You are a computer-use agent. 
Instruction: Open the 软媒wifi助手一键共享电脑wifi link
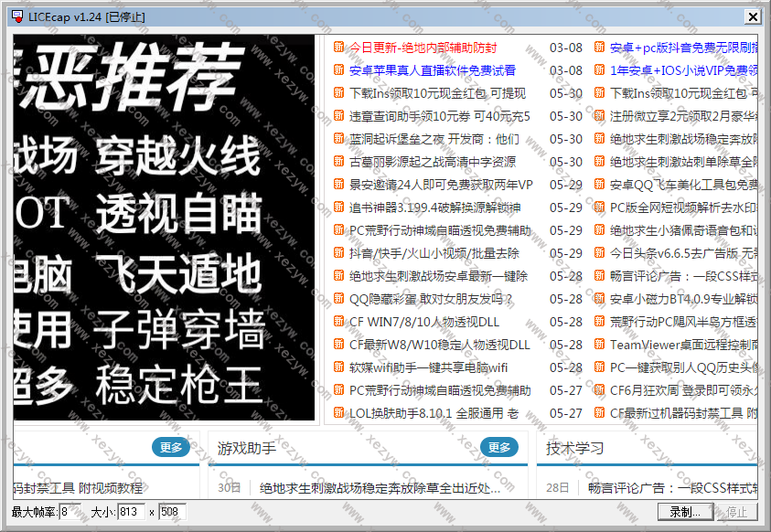pyautogui.click(x=428, y=367)
